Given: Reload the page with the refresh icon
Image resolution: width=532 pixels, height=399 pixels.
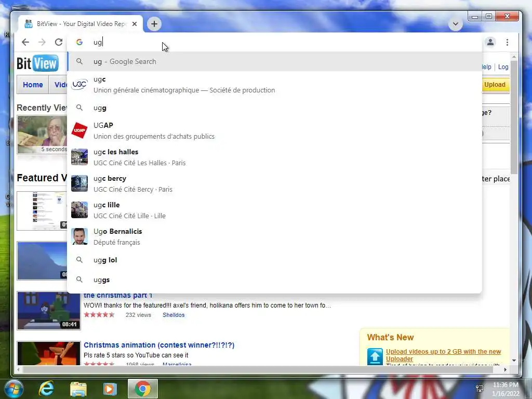Looking at the screenshot, I should click(59, 42).
